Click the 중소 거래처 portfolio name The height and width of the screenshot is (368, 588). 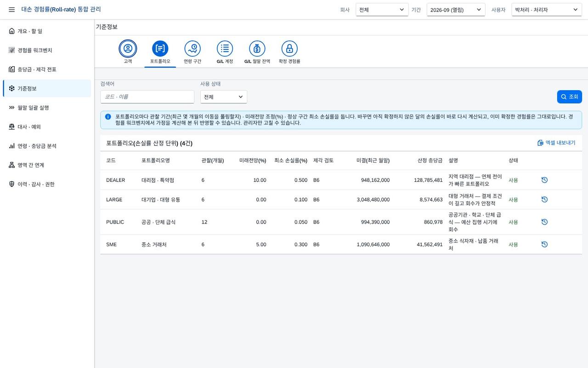154,245
